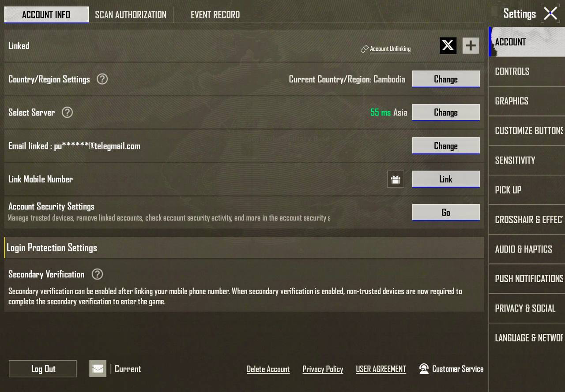Click the Current Country/Region: Cambodia text

tap(347, 79)
